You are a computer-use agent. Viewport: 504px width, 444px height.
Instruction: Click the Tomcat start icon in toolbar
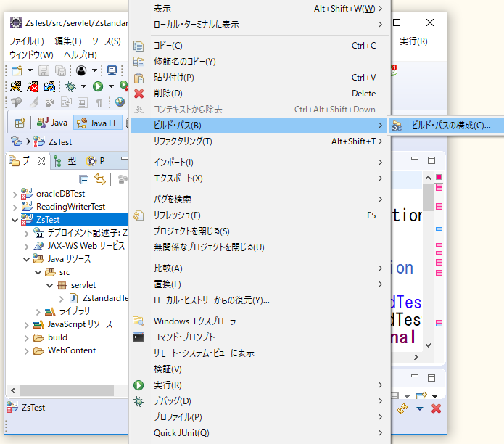(x=16, y=86)
